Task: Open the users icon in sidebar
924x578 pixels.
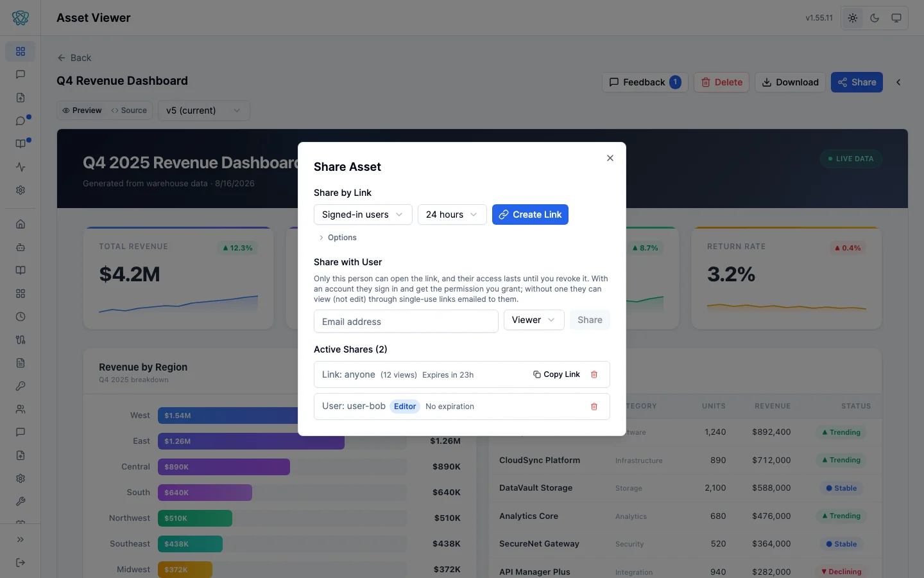Action: (21, 409)
